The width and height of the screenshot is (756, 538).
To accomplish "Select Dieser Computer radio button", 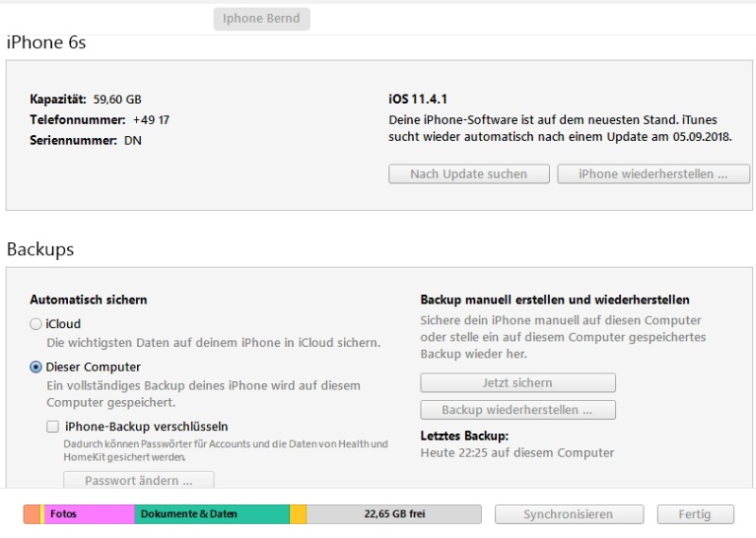I will (36, 367).
